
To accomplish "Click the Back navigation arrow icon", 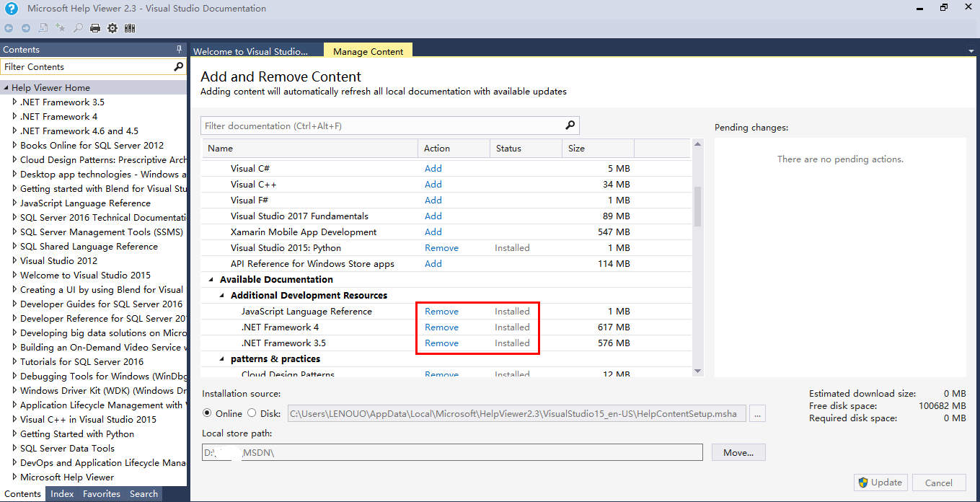I will (9, 28).
